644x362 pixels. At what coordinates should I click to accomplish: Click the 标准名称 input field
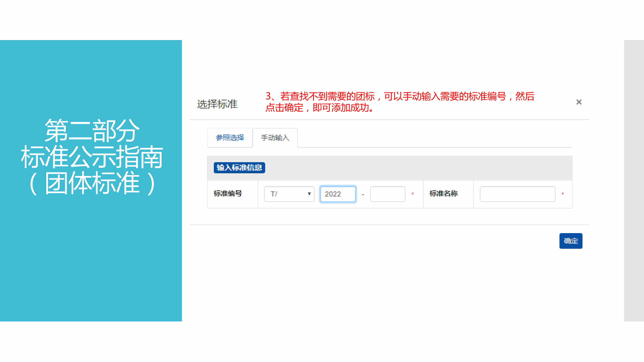pyautogui.click(x=517, y=194)
